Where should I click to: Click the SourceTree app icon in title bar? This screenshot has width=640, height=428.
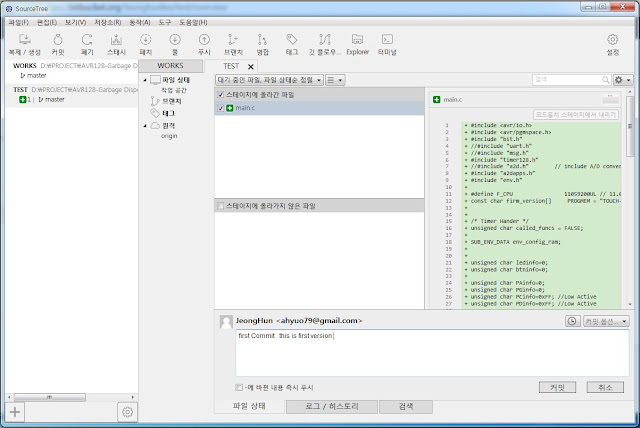coord(9,8)
